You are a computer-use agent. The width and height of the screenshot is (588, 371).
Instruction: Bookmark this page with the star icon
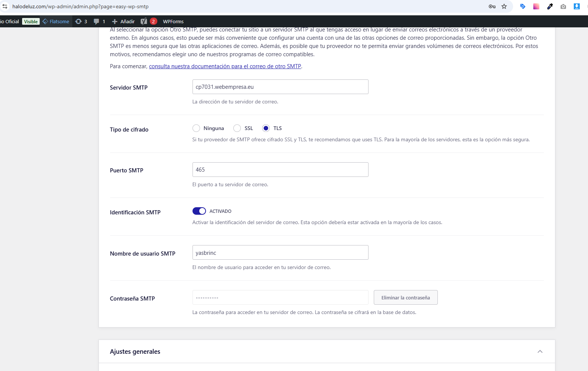(504, 6)
